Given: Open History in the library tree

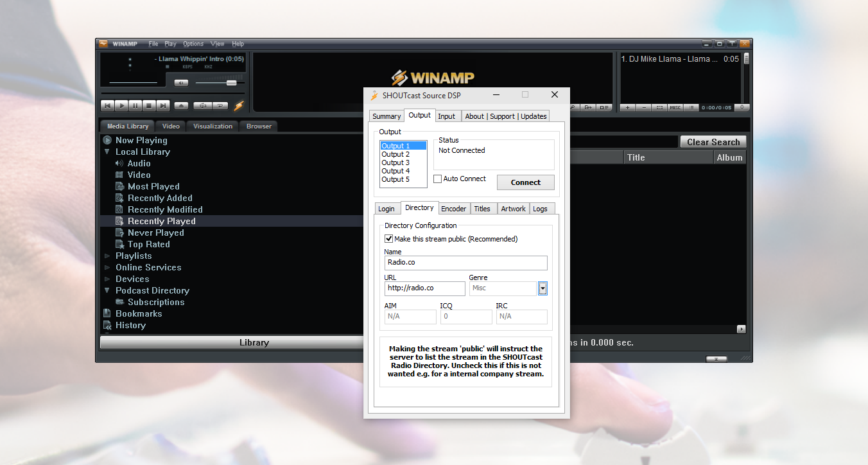Looking at the screenshot, I should point(130,325).
